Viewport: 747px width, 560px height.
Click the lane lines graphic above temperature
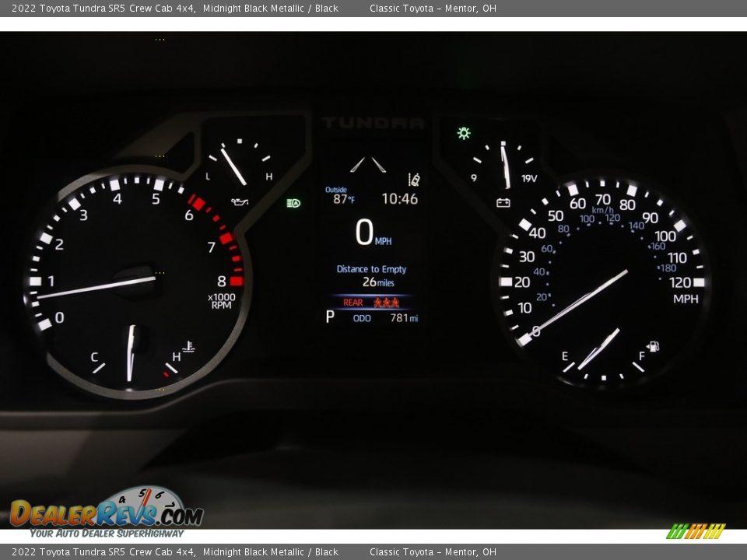[x=367, y=165]
